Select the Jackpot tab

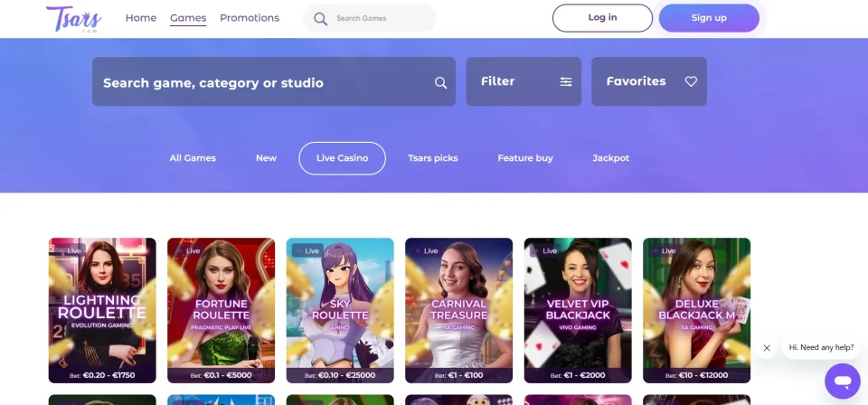[611, 158]
